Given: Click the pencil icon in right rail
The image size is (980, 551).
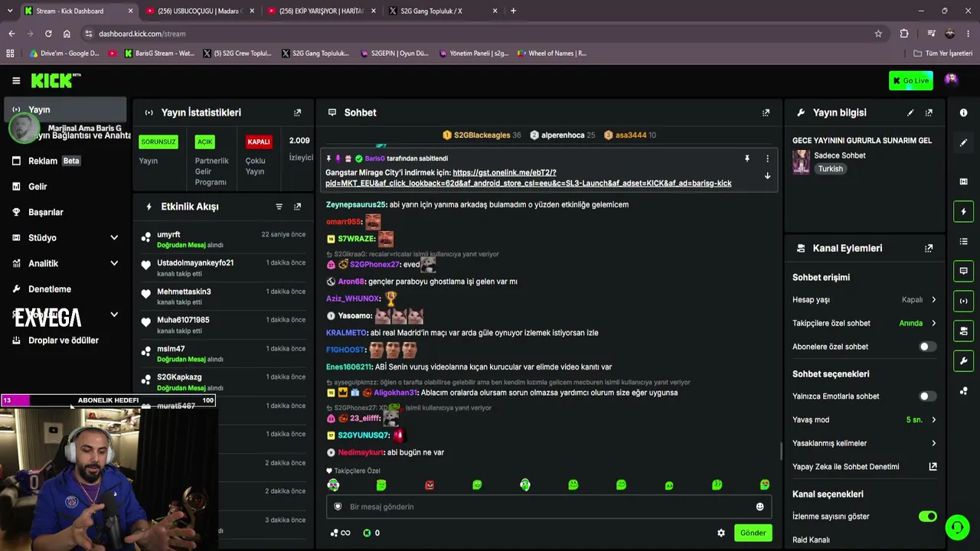Looking at the screenshot, I should [963, 142].
